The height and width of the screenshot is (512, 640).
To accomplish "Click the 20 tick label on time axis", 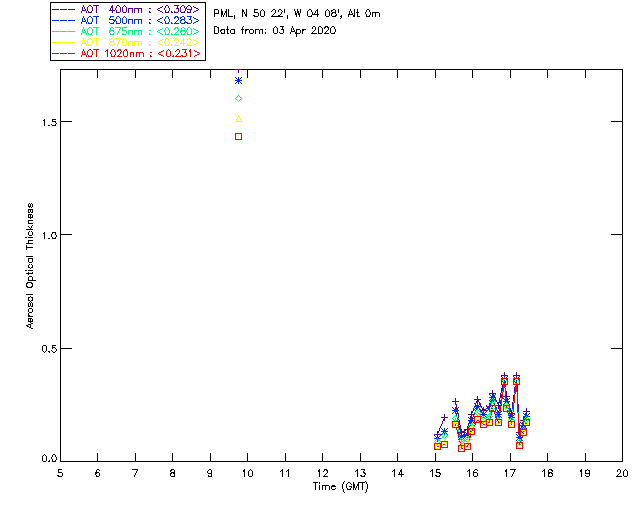I will [x=621, y=473].
